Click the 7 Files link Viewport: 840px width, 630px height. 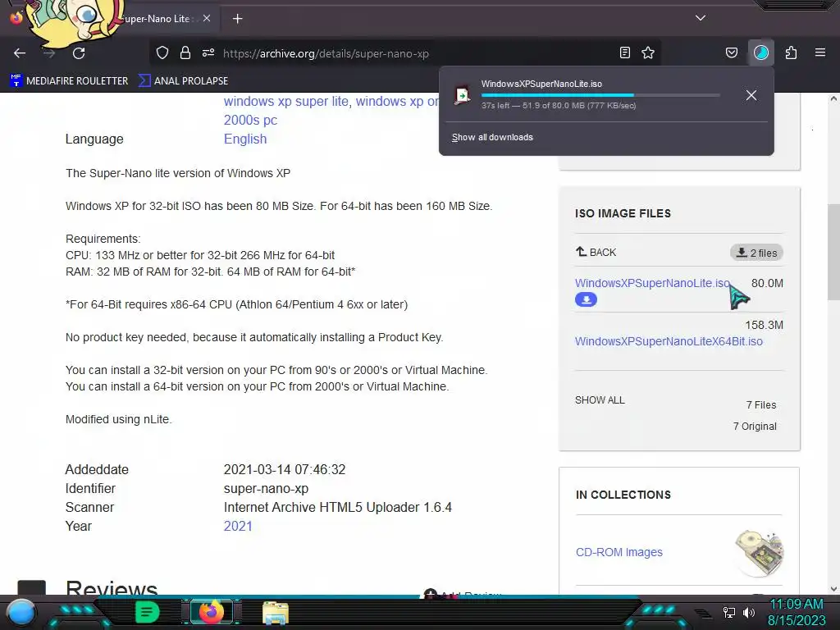tap(761, 405)
